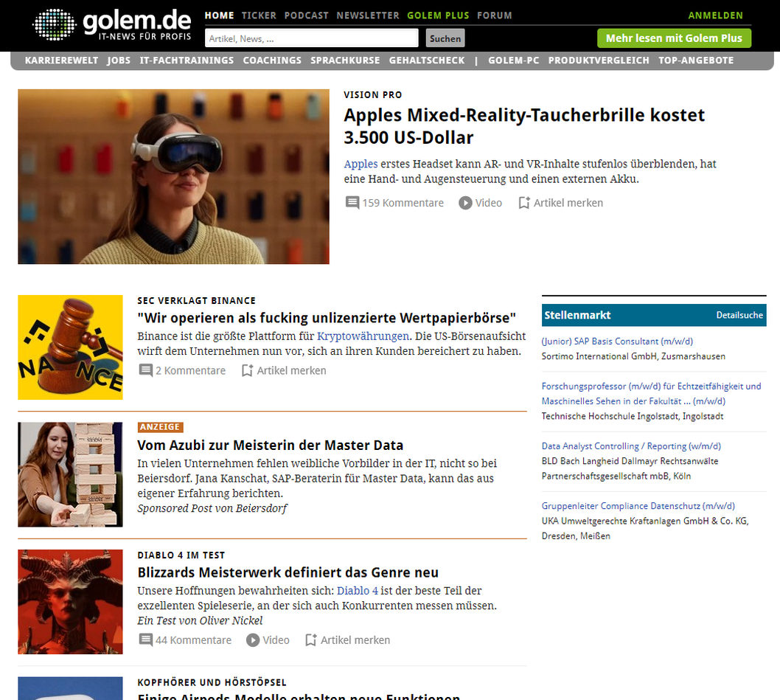Screen dimensions: 780x700
Task: Play video icon for Diablo 4 test
Action: click(x=253, y=640)
